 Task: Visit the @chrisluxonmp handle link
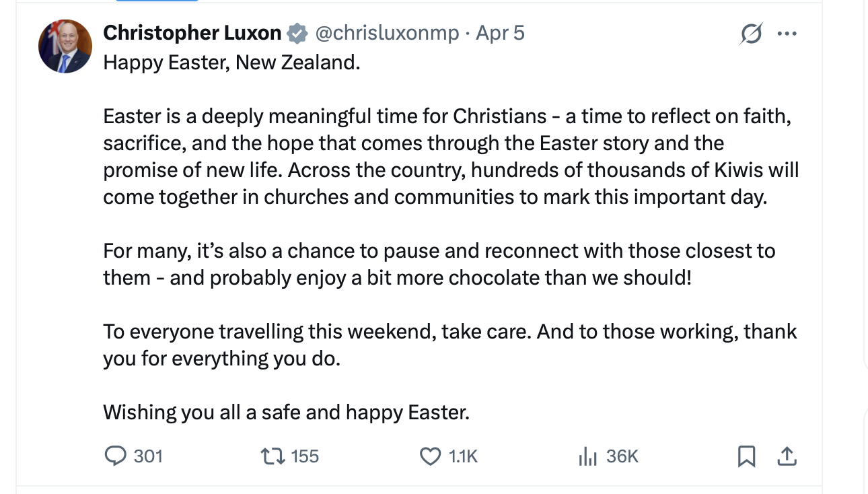(x=387, y=33)
